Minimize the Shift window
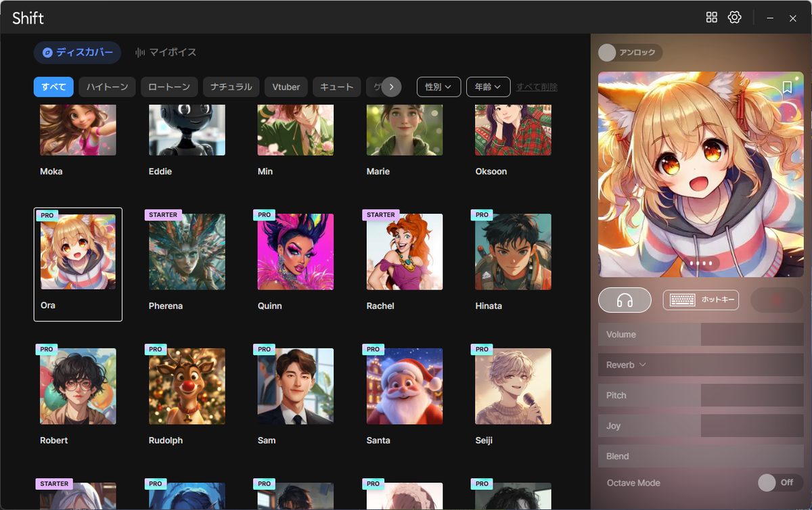This screenshot has height=510, width=812. (x=770, y=18)
